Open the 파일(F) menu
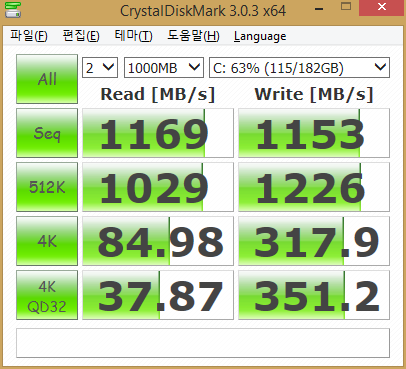Screen dimensions: 406x369 pyautogui.click(x=29, y=36)
